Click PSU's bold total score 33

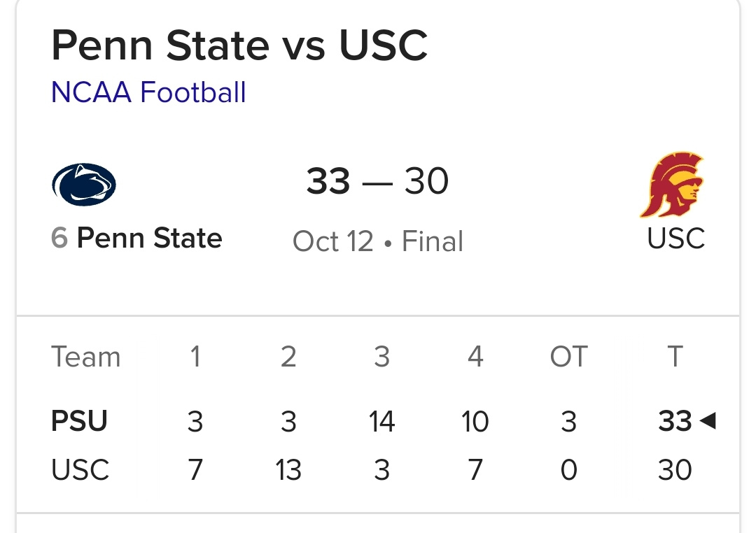coord(675,422)
